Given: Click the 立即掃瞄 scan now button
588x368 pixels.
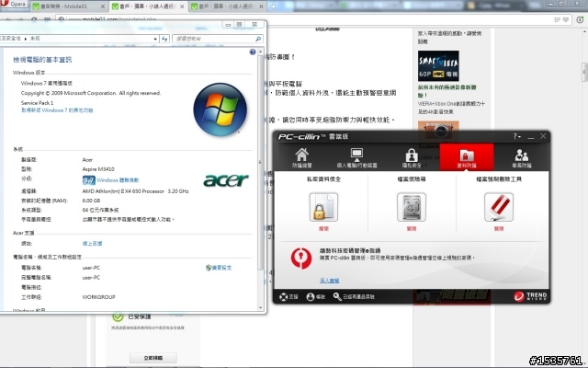Looking at the screenshot, I should pos(153,358).
